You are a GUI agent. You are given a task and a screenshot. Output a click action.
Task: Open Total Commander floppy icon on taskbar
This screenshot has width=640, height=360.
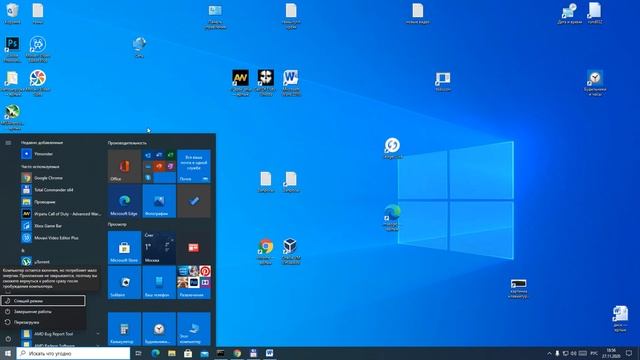(253, 353)
